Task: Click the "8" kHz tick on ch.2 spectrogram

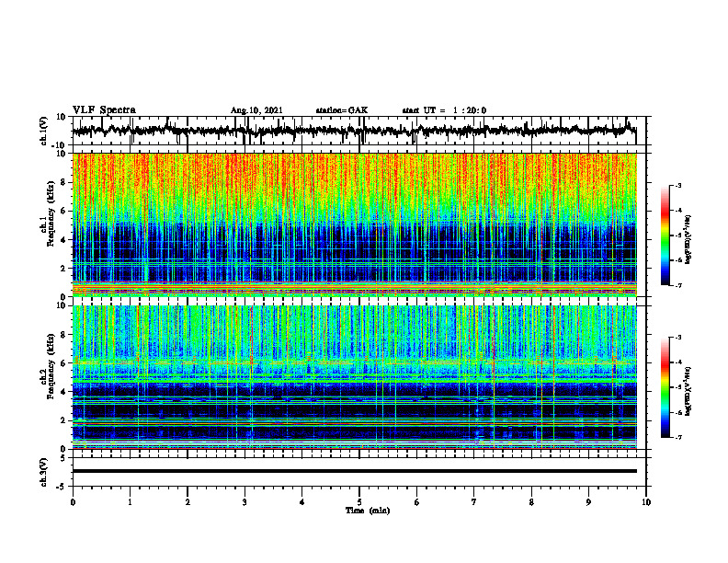Action: point(63,335)
